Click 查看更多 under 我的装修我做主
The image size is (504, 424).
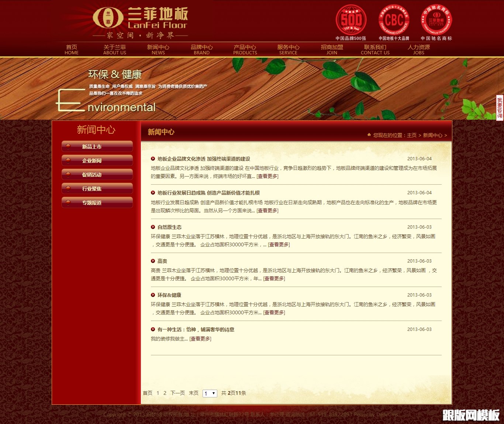pos(200,339)
